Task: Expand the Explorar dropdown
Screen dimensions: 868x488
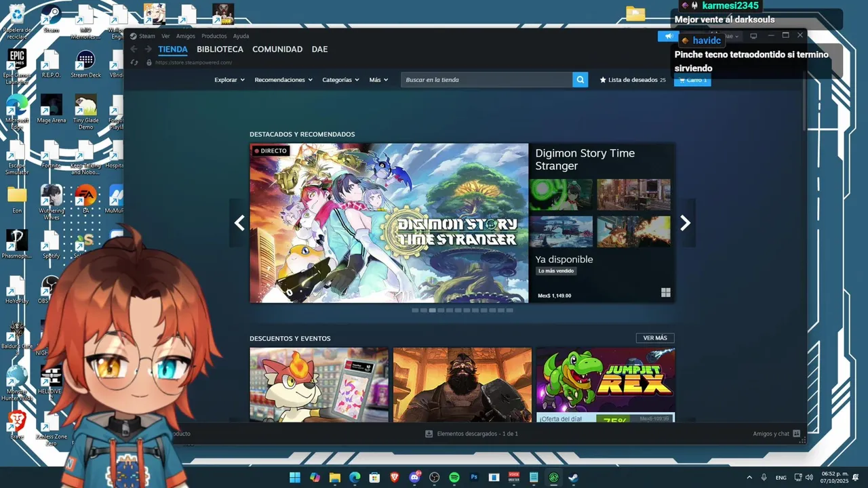Action: click(230, 80)
